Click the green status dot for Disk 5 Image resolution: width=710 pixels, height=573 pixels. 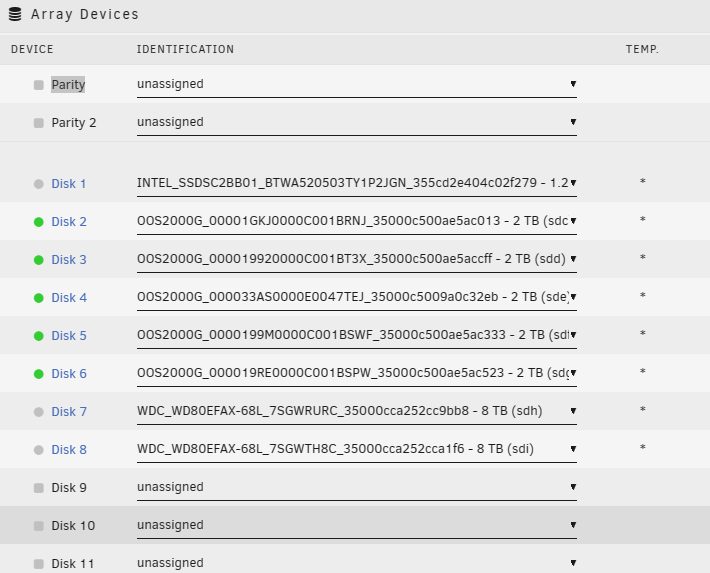coord(38,336)
